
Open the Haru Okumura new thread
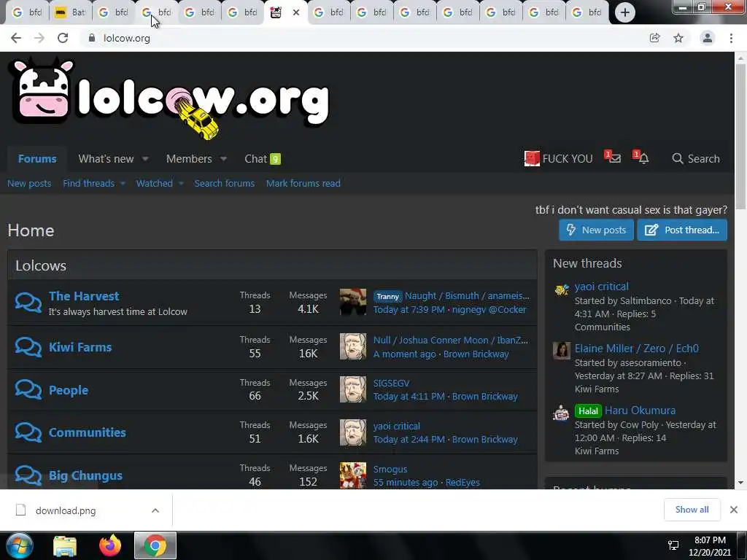[640, 411]
